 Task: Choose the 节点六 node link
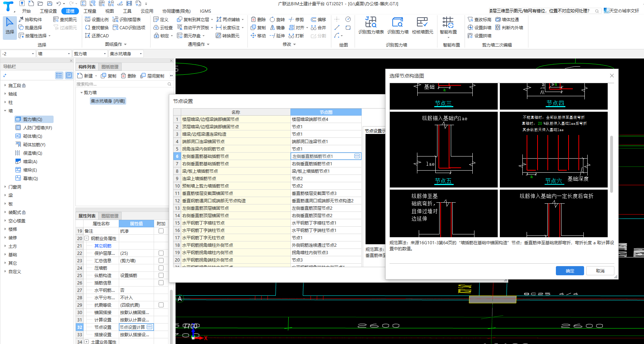pos(553,181)
